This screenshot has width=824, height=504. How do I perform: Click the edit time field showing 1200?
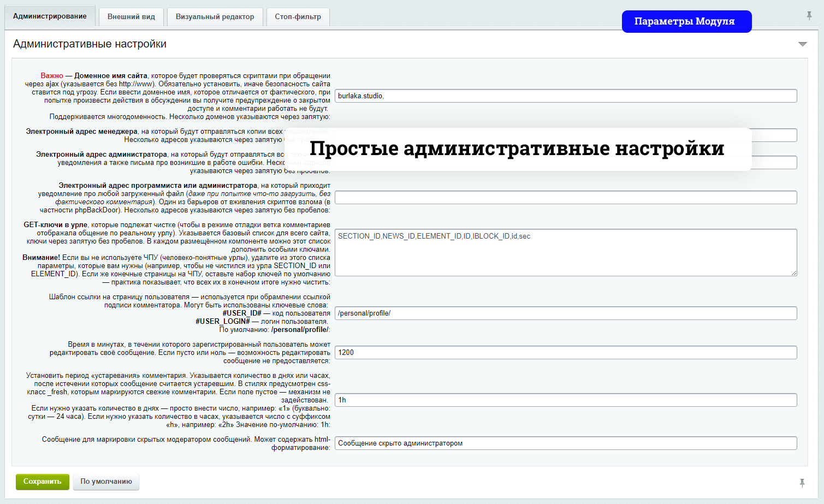565,353
